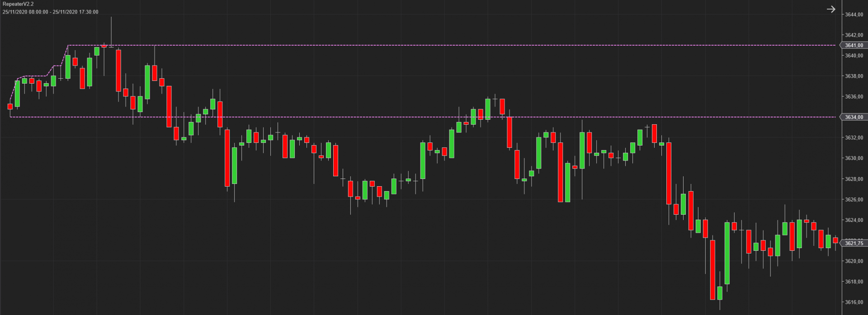The image size is (868, 315).
Task: Click the RepeaterV2.2 indicator label
Action: coord(18,4)
